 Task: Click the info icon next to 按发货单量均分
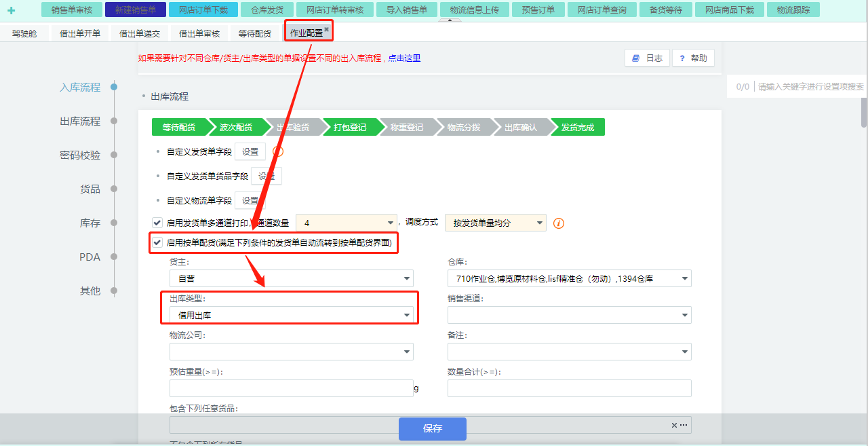point(559,223)
